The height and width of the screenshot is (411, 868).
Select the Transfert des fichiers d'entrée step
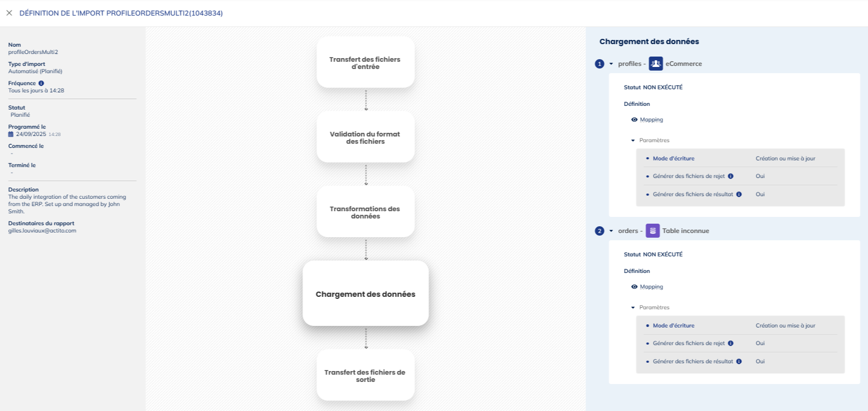[365, 62]
